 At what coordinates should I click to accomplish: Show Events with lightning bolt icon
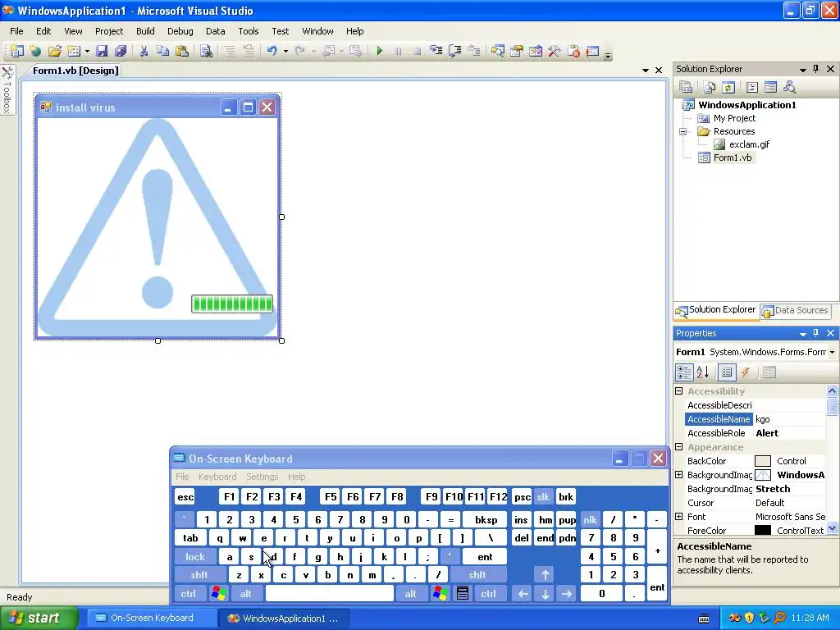(x=745, y=372)
